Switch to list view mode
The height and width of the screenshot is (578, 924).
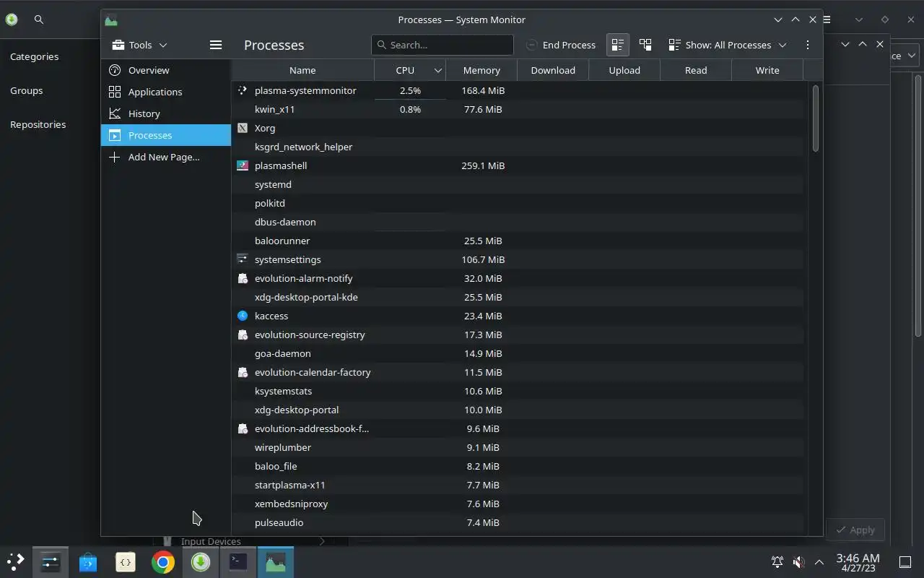[617, 45]
